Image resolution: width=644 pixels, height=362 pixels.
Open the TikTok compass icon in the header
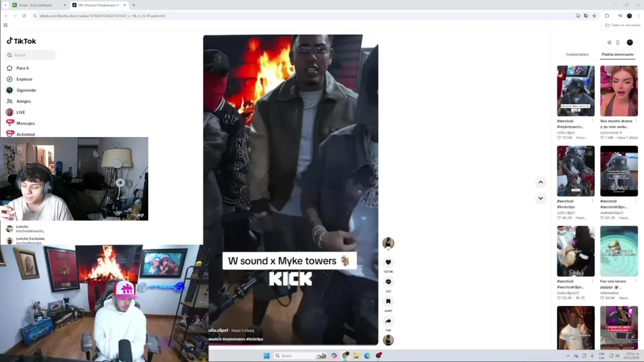(609, 42)
